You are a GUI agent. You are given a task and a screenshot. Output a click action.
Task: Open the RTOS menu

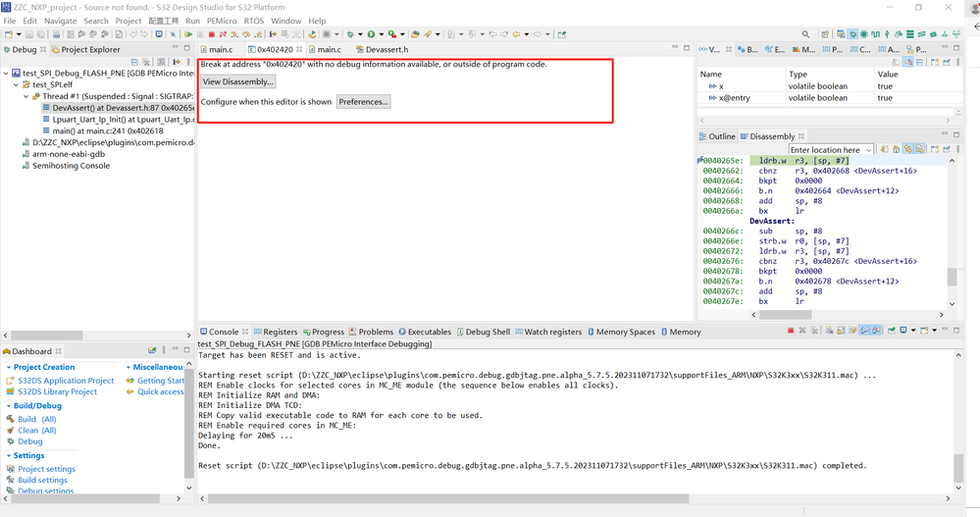[254, 21]
